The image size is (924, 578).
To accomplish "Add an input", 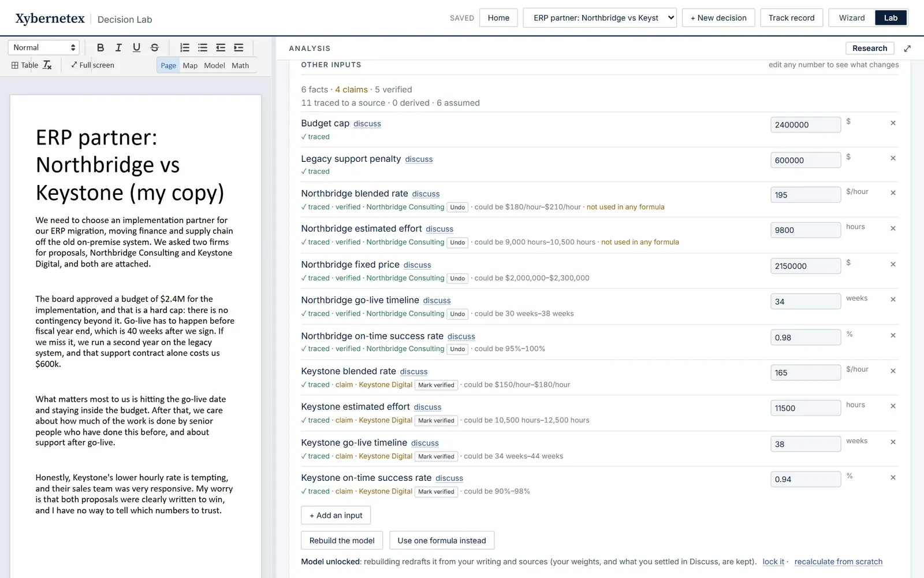I will (336, 515).
